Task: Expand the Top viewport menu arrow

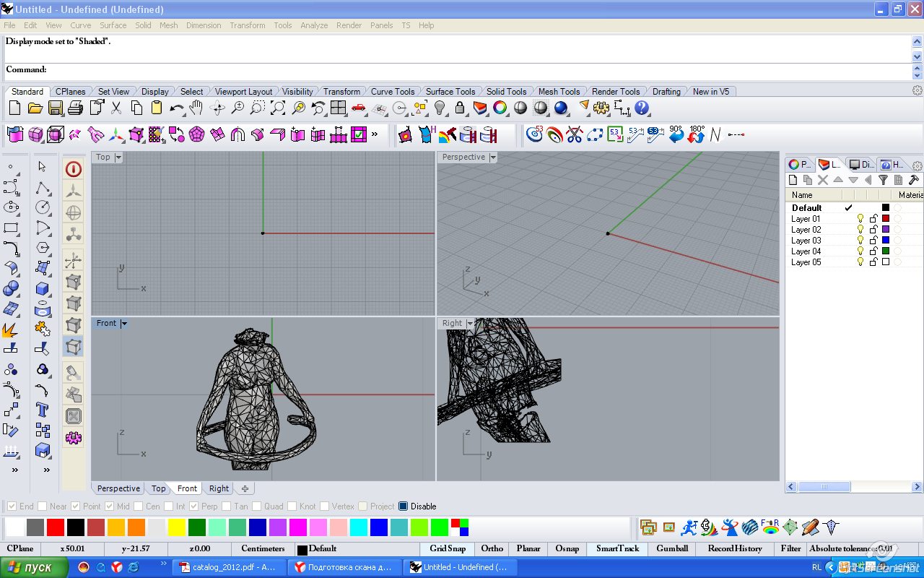Action: [x=118, y=158]
